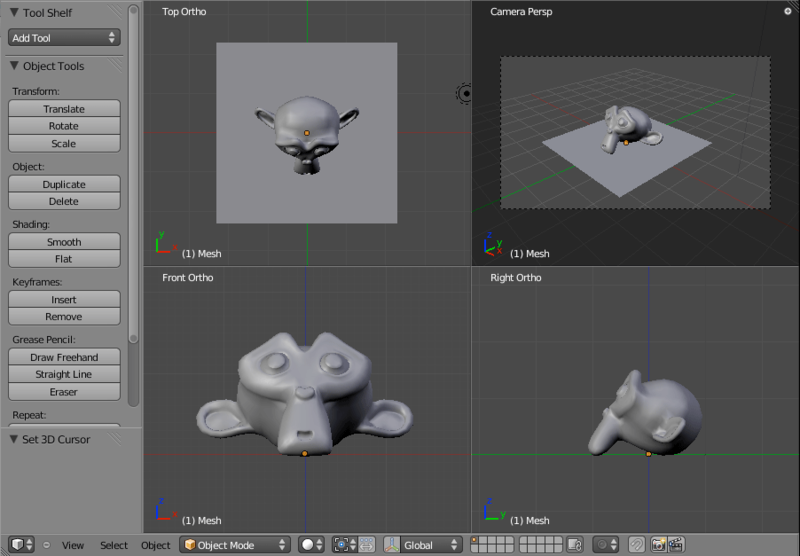Click the Delete button
The height and width of the screenshot is (556, 800).
click(x=64, y=201)
